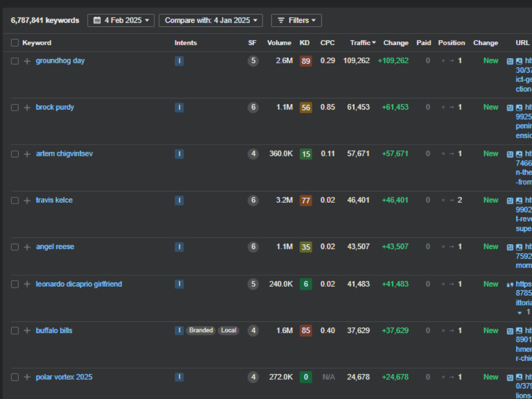Open the groundhog day keyword link
The width and height of the screenshot is (532, 399).
point(60,61)
